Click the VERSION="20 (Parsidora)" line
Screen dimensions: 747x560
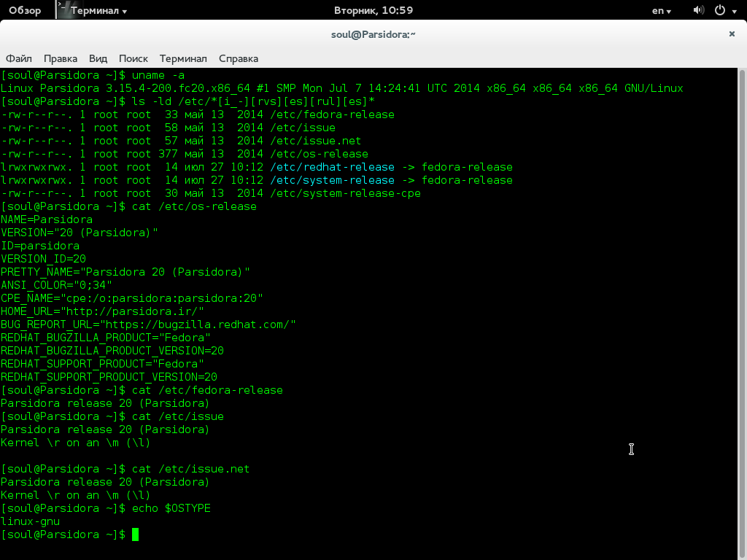pyautogui.click(x=80, y=233)
